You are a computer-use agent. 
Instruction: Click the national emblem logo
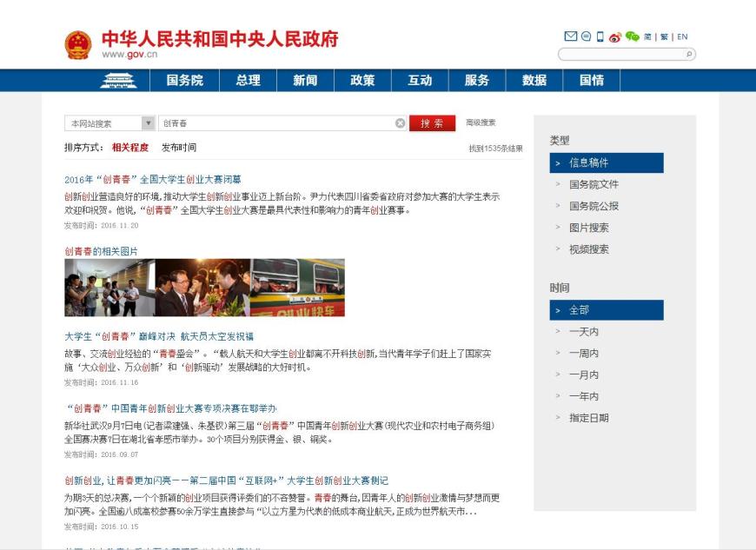pos(79,38)
